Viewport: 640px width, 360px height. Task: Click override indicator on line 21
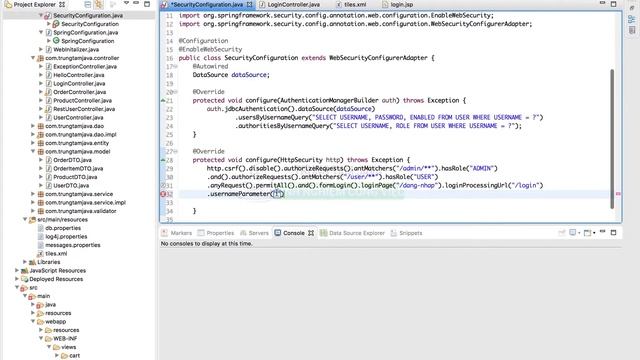163,100
